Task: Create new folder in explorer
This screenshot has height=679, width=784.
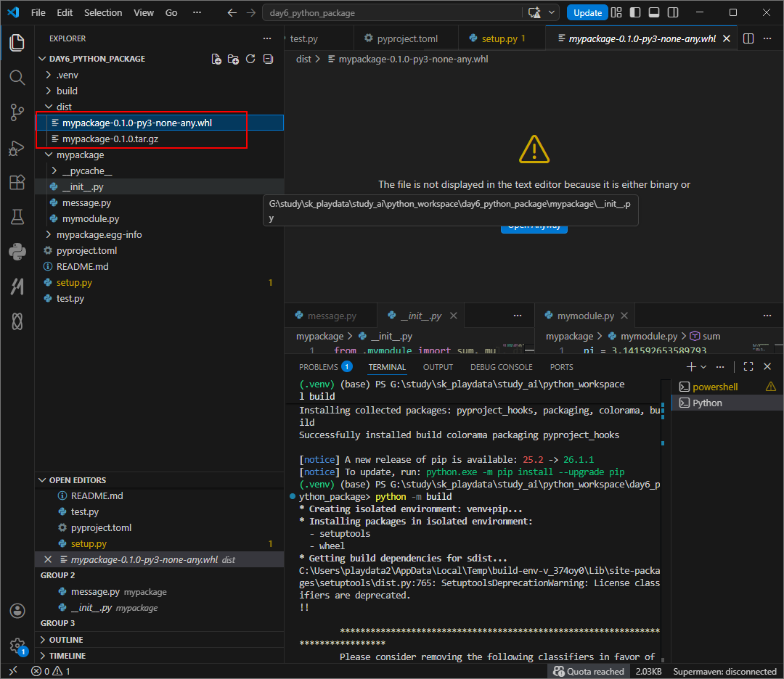Action: (x=233, y=59)
